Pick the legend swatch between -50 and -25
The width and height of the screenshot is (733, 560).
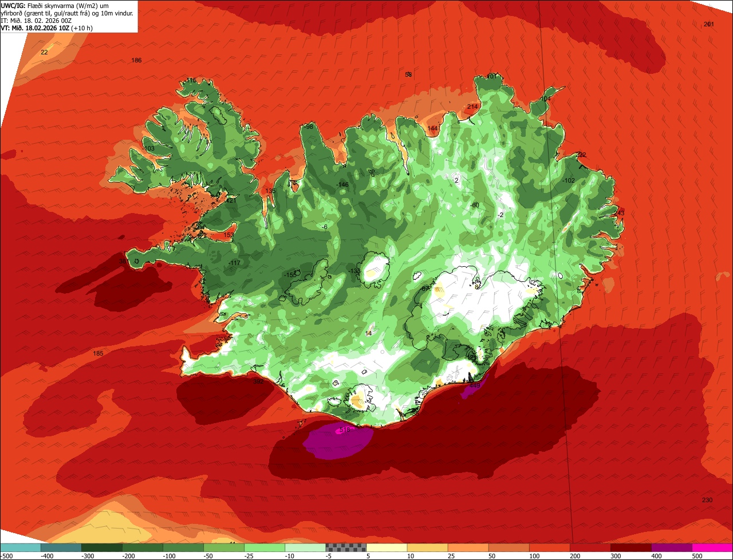[x=223, y=547]
